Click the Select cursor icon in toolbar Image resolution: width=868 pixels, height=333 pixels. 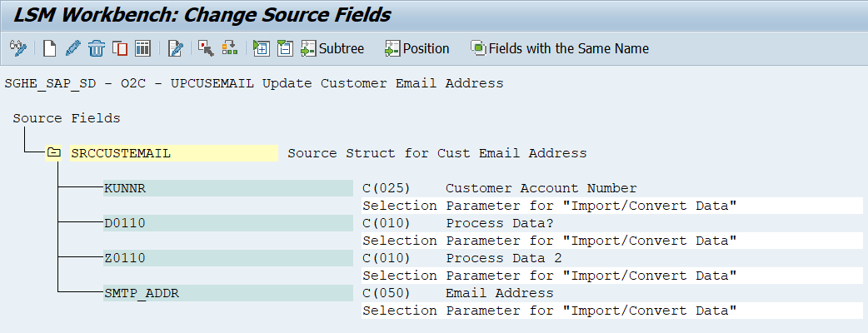[x=206, y=48]
